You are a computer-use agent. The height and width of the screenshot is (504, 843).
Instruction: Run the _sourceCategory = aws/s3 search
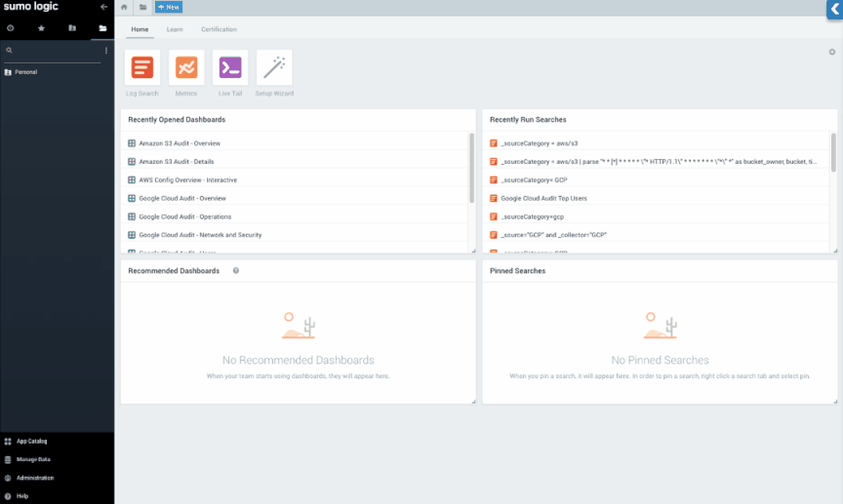coord(540,143)
